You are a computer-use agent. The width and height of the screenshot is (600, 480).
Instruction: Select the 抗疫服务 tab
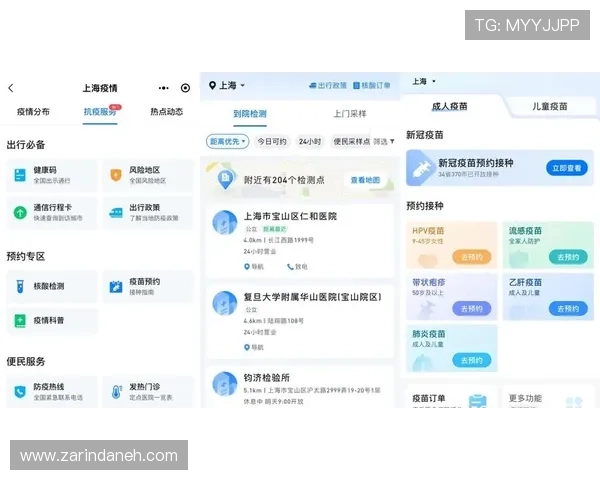tap(100, 112)
